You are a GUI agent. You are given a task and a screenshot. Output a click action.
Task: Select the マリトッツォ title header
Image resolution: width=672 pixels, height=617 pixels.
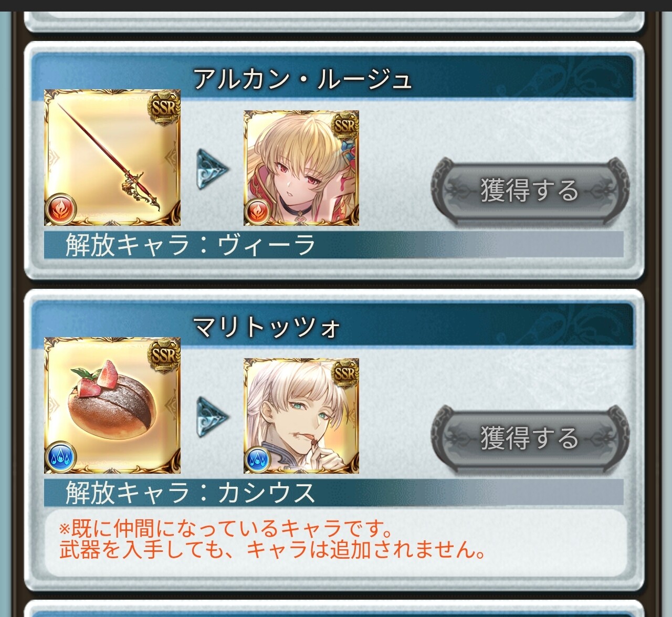point(267,327)
